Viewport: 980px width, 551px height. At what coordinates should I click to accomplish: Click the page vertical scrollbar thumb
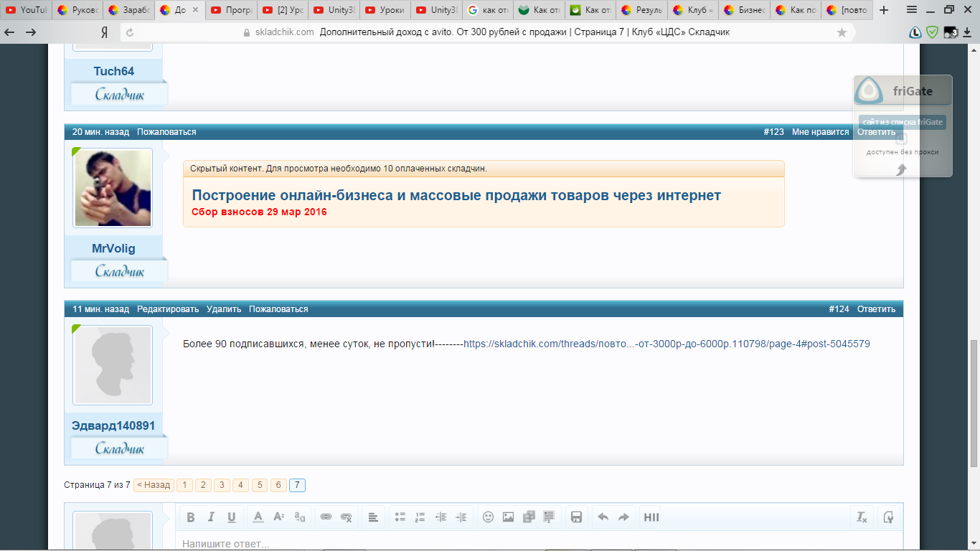pos(974,402)
